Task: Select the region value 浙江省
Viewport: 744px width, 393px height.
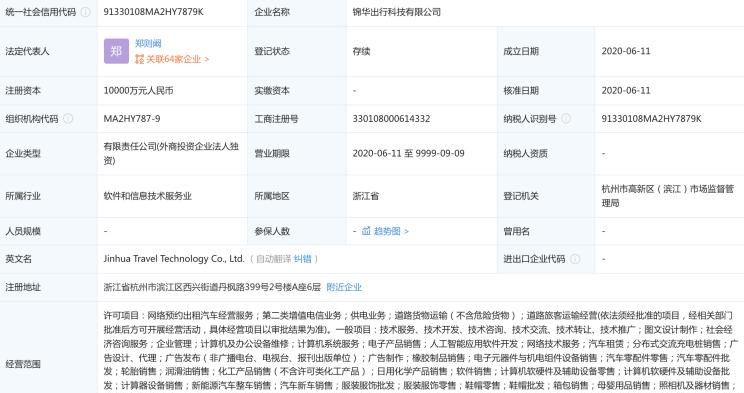Action: pyautogui.click(x=365, y=196)
